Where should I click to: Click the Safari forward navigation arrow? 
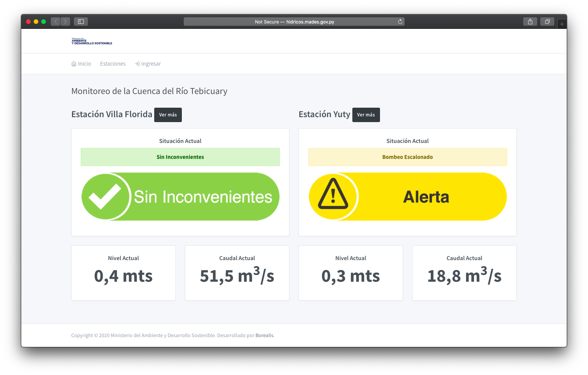click(x=66, y=22)
